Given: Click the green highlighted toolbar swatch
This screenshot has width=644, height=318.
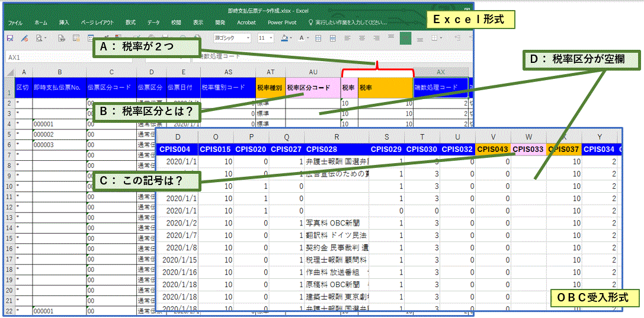Looking at the screenshot, I should click(x=405, y=38).
